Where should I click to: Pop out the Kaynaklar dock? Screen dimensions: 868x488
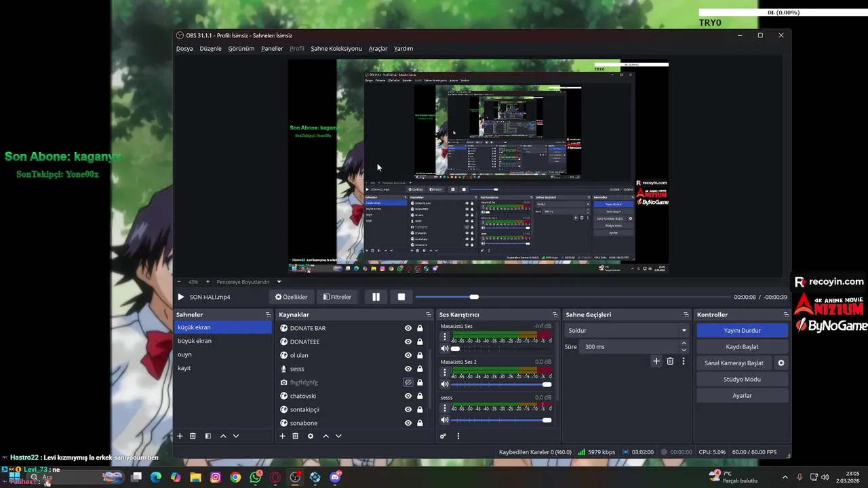(x=428, y=314)
